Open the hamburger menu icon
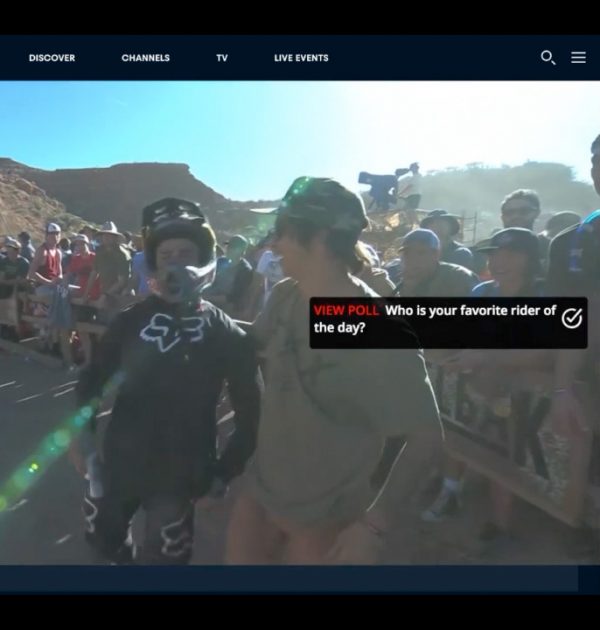 (x=578, y=57)
